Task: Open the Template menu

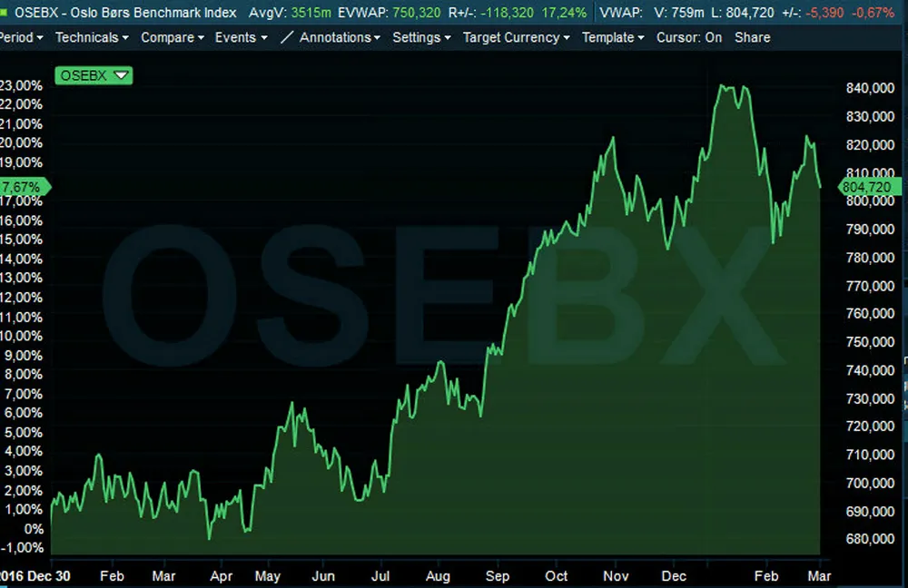Action: tap(613, 37)
